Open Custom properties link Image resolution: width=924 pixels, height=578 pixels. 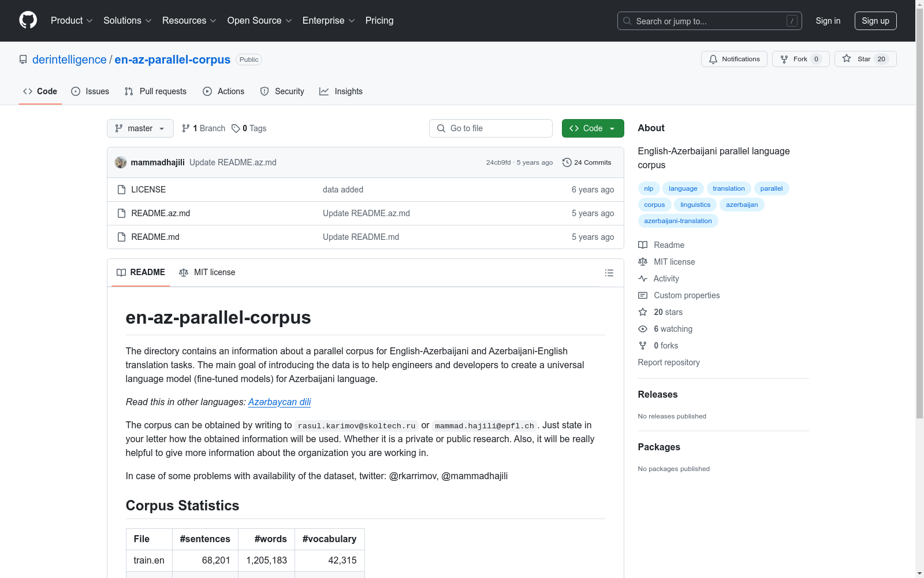(x=679, y=295)
